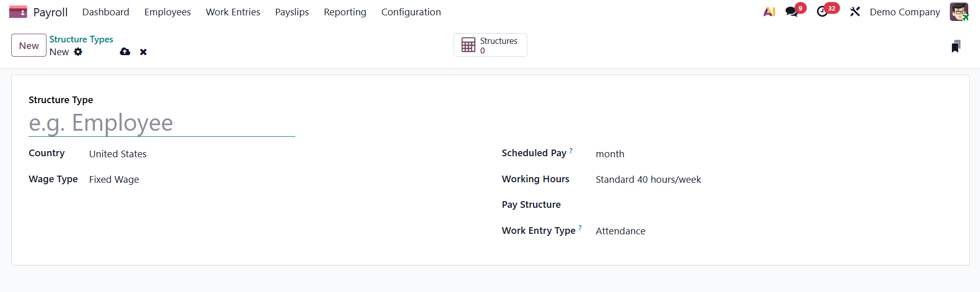
Task: Open the Work Entries menu
Action: [x=233, y=12]
